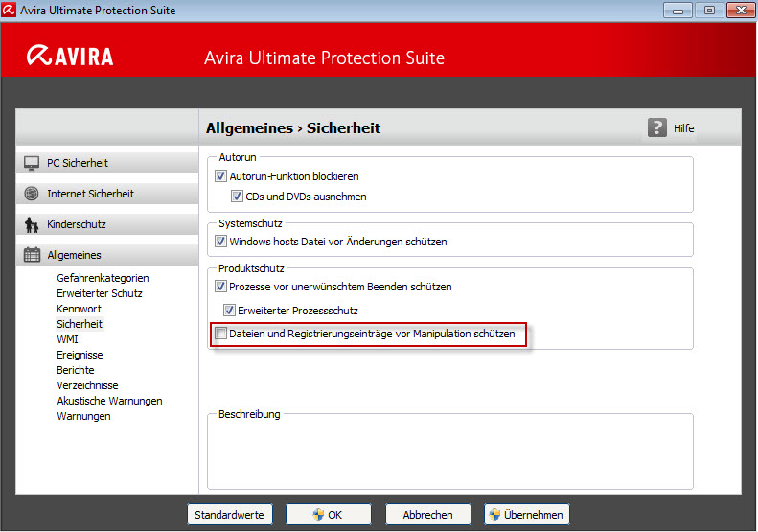Open Berichte settings
This screenshot has width=758, height=532.
coord(76,370)
